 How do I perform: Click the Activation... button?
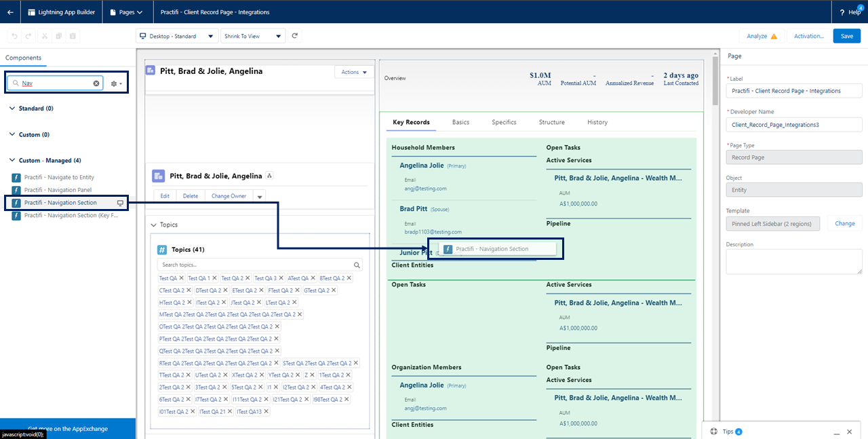pos(808,36)
